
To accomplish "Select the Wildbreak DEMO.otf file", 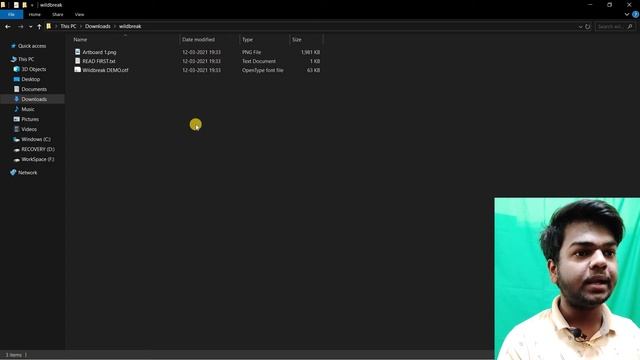I will (x=105, y=70).
